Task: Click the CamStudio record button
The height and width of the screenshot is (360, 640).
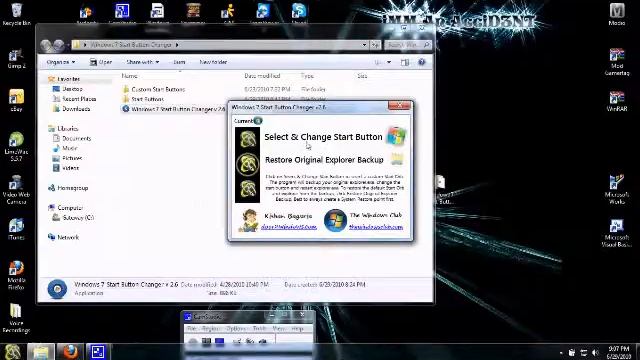Action: coord(193,341)
